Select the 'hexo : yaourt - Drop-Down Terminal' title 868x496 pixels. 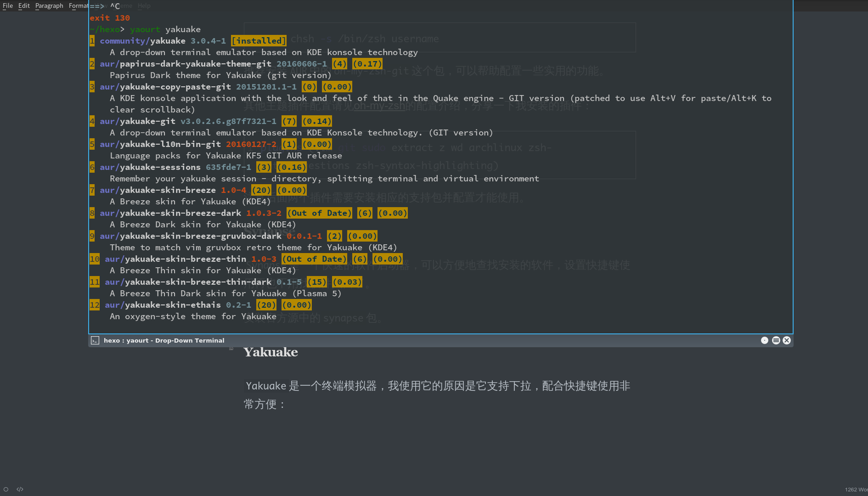(164, 340)
